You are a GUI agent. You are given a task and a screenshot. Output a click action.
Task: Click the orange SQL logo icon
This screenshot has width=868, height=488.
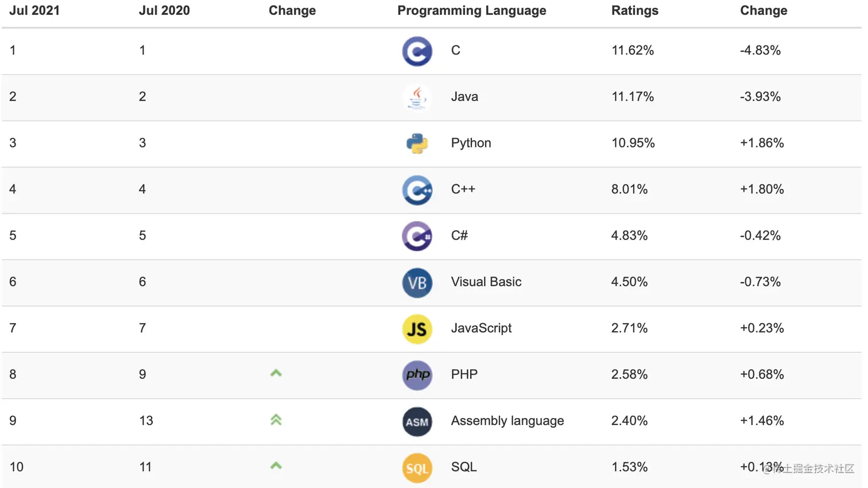(x=417, y=468)
